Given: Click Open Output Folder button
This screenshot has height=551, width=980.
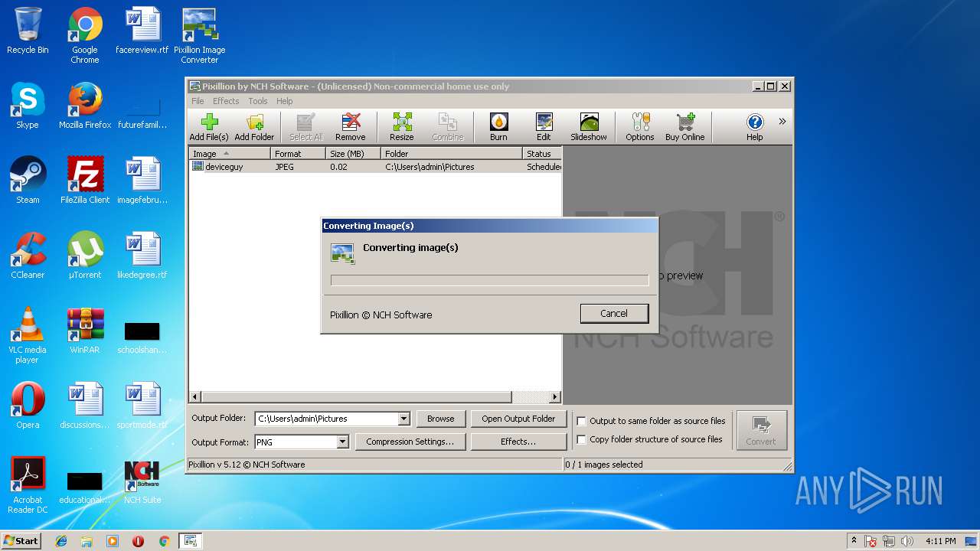Looking at the screenshot, I should pyautogui.click(x=518, y=419).
